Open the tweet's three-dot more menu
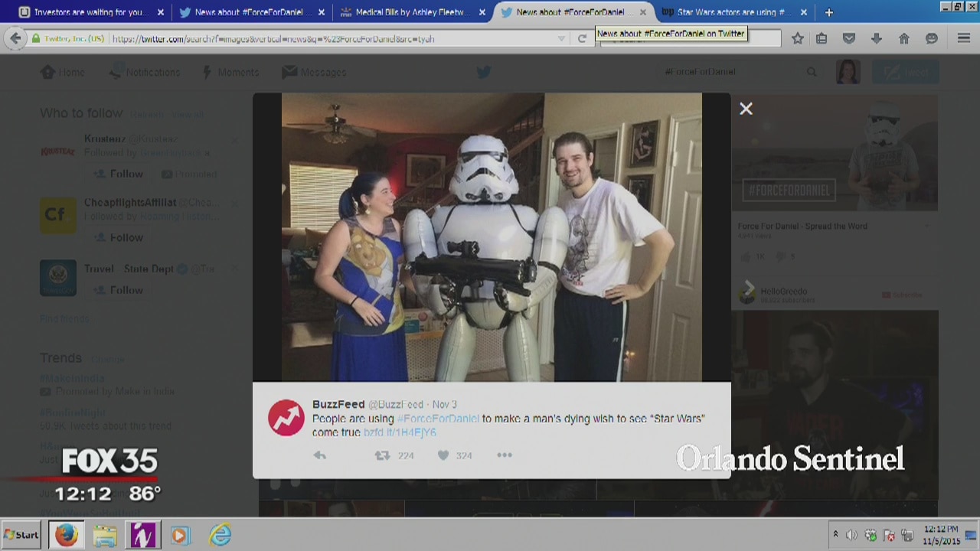 [x=504, y=455]
